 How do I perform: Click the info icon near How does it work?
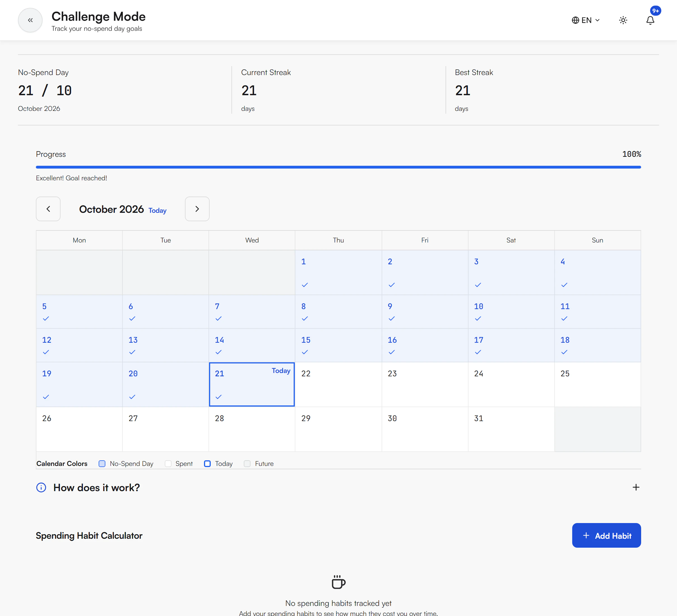pyautogui.click(x=41, y=487)
